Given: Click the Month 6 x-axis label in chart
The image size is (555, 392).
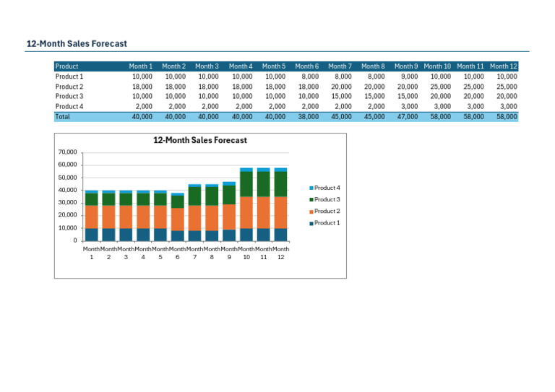Looking at the screenshot, I should click(177, 253).
